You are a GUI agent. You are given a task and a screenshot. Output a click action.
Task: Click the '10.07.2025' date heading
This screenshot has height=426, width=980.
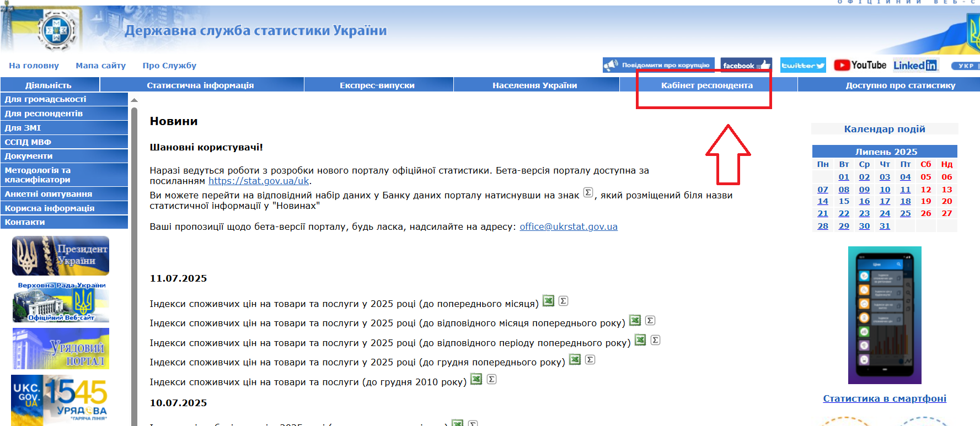pyautogui.click(x=179, y=403)
